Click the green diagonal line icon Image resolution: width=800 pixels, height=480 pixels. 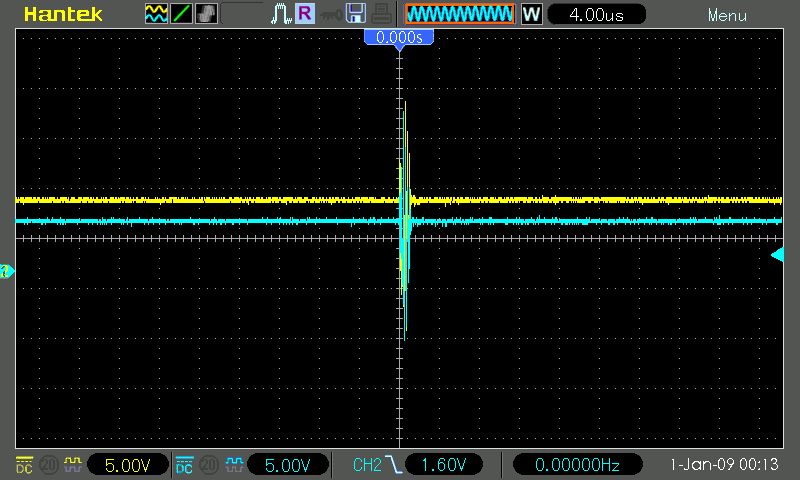click(181, 15)
